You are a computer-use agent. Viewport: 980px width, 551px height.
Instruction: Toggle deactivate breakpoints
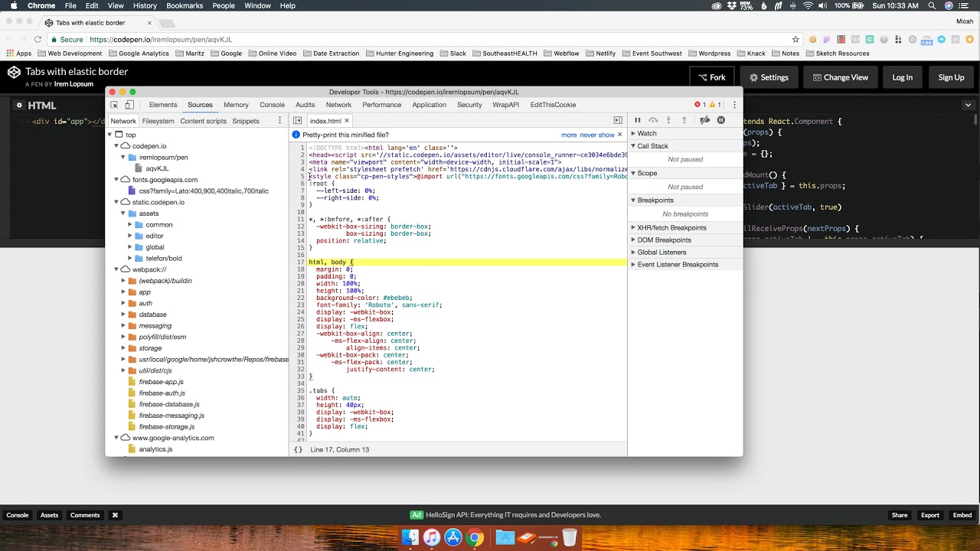pos(705,120)
